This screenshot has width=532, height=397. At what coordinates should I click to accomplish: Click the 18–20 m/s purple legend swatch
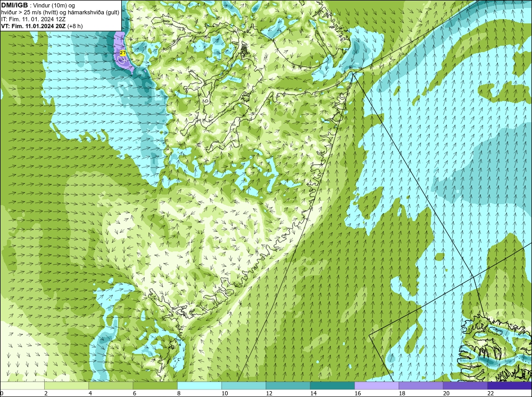(x=421, y=385)
